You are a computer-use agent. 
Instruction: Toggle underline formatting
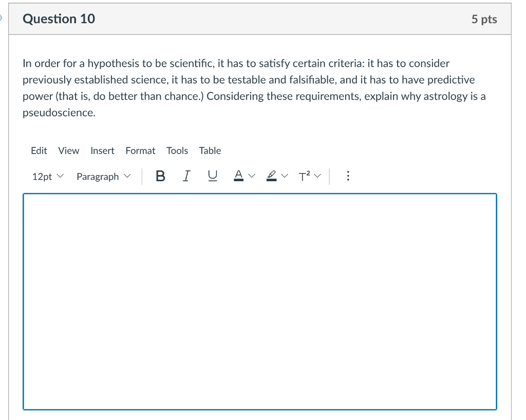212,176
